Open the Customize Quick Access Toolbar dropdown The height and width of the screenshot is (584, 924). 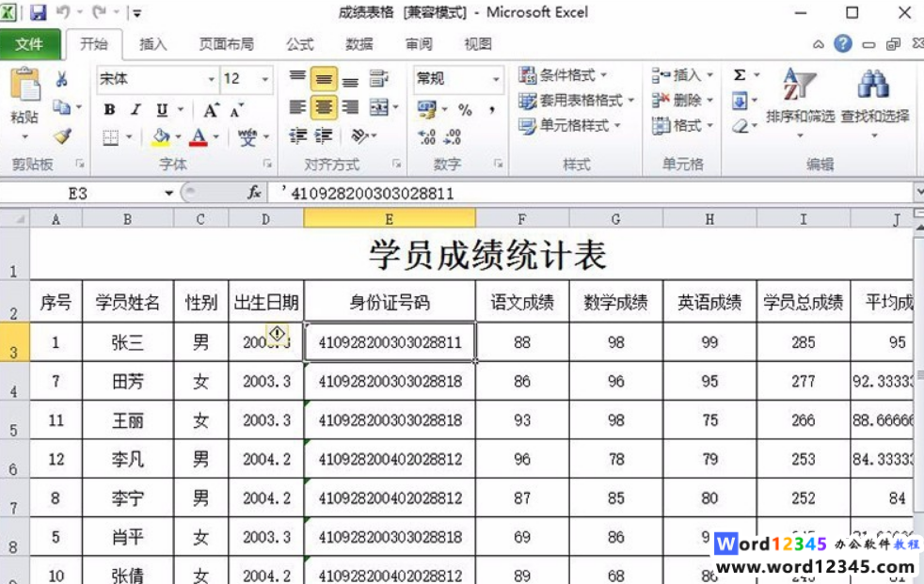click(x=136, y=12)
